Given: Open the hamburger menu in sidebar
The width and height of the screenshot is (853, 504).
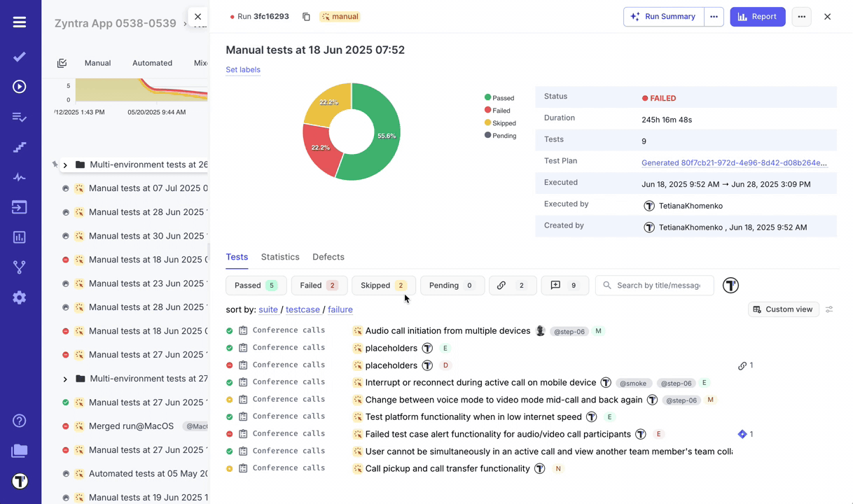Looking at the screenshot, I should (x=20, y=22).
